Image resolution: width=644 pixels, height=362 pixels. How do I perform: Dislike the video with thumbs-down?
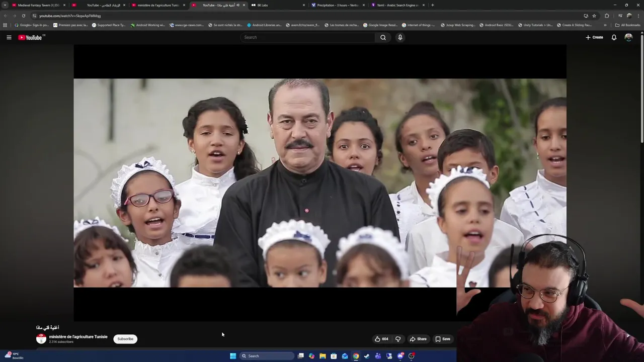398,339
